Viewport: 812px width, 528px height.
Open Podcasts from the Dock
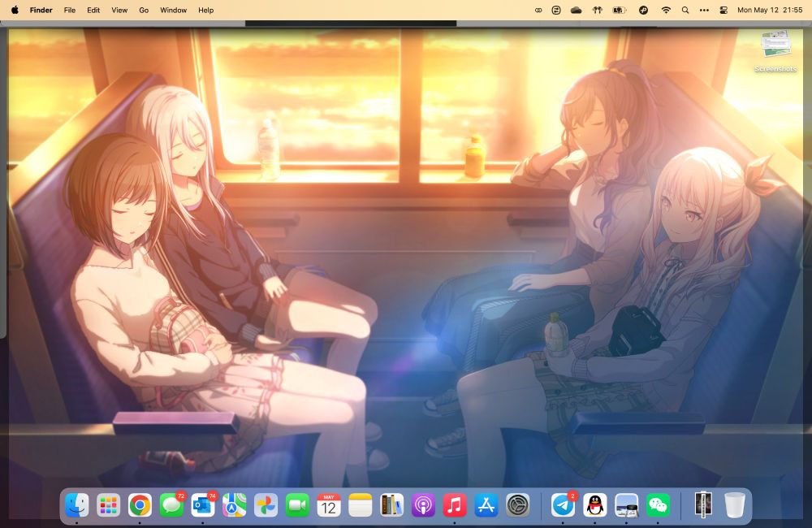[423, 504]
